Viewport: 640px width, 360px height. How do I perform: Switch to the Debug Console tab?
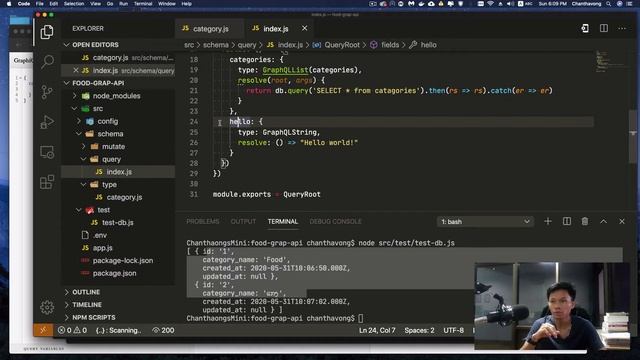(336, 221)
